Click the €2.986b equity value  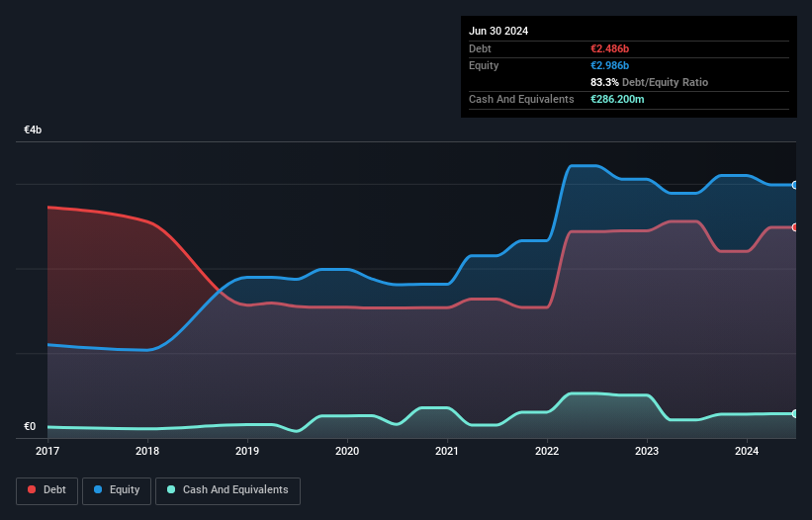click(609, 65)
